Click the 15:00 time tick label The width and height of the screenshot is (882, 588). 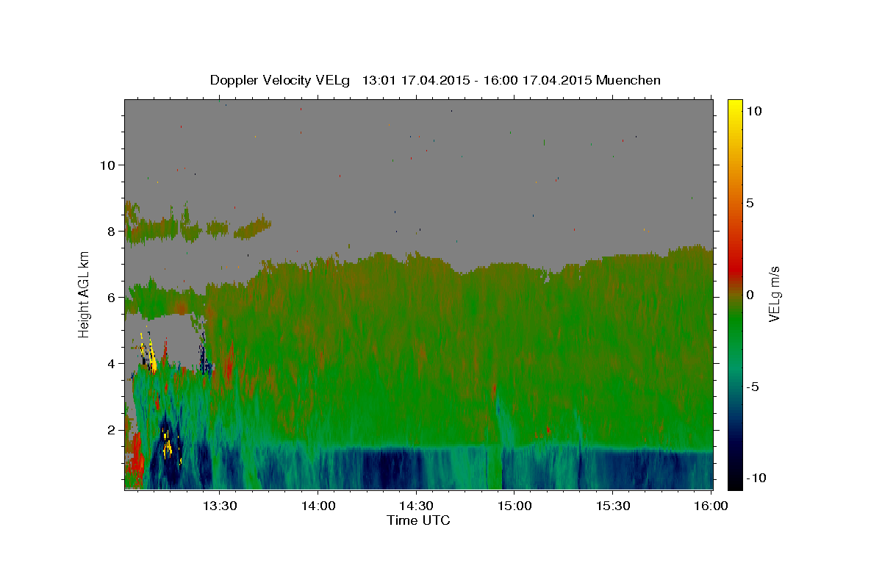(x=514, y=506)
